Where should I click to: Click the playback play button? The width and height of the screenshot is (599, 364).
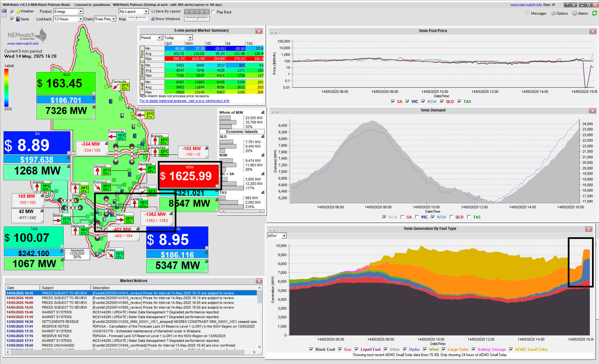tap(187, 12)
